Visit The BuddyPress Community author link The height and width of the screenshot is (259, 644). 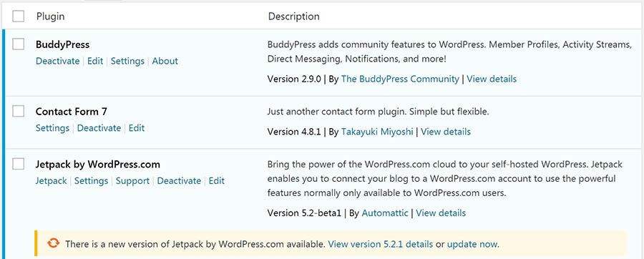(400, 79)
